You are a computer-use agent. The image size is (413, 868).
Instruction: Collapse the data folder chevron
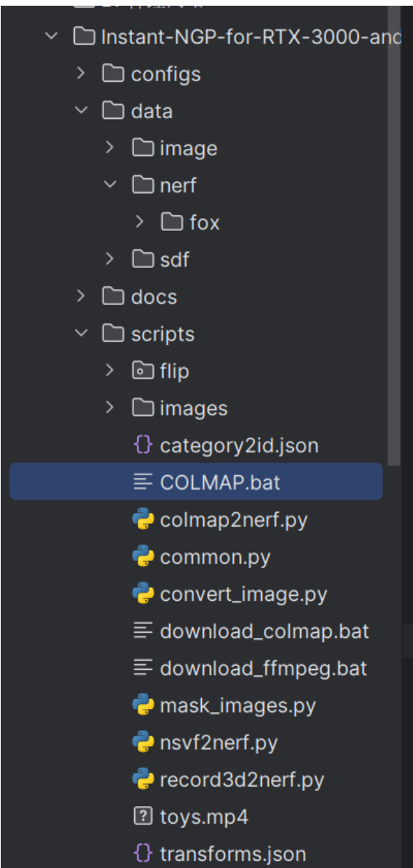pyautogui.click(x=81, y=111)
